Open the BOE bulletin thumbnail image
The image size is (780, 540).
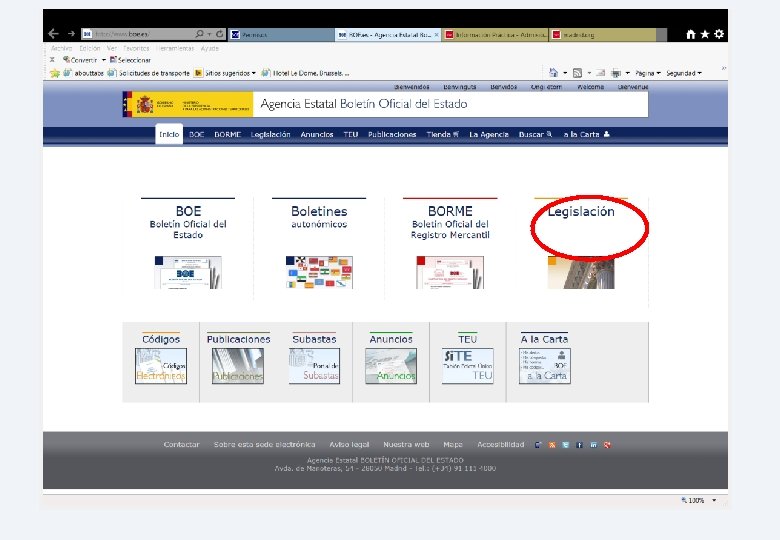tap(188, 272)
